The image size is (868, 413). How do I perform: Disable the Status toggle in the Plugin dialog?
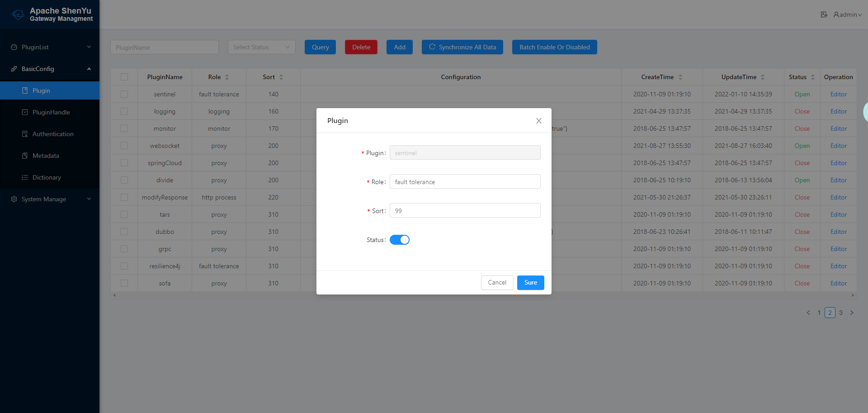tap(400, 240)
